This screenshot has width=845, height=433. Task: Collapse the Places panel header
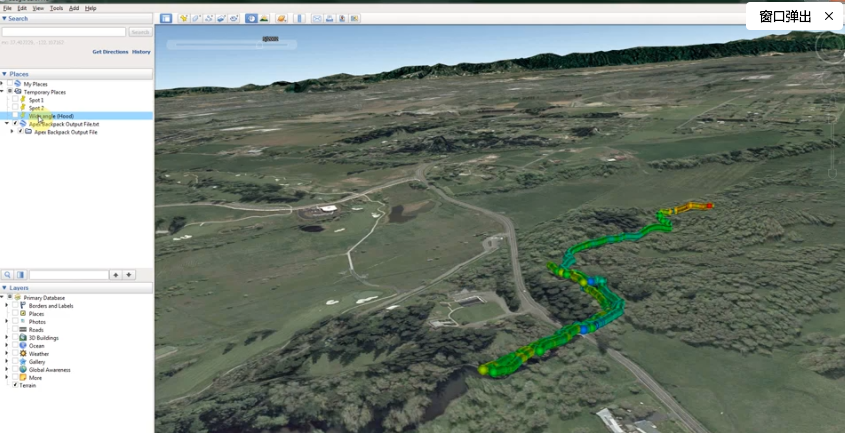click(4, 74)
